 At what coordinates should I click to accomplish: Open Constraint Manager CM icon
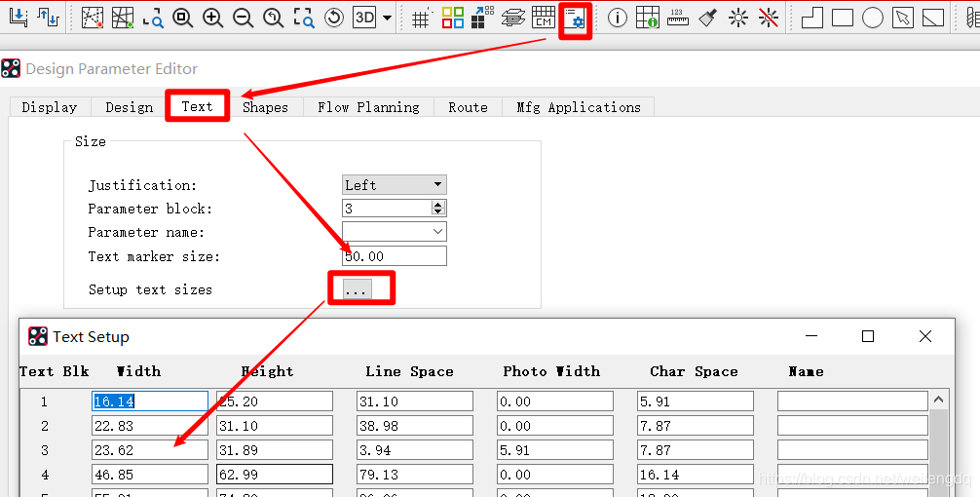pyautogui.click(x=544, y=18)
